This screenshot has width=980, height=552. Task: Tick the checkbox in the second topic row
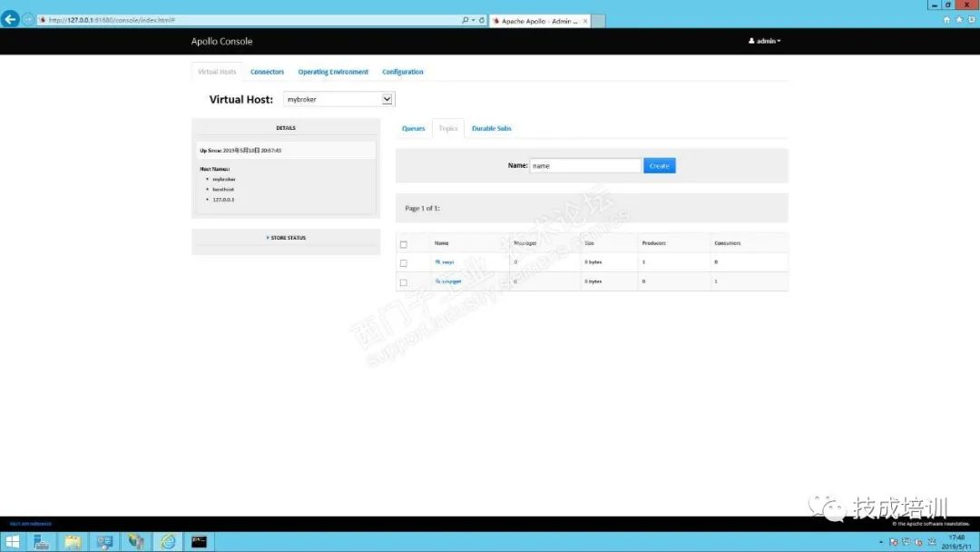tap(403, 282)
